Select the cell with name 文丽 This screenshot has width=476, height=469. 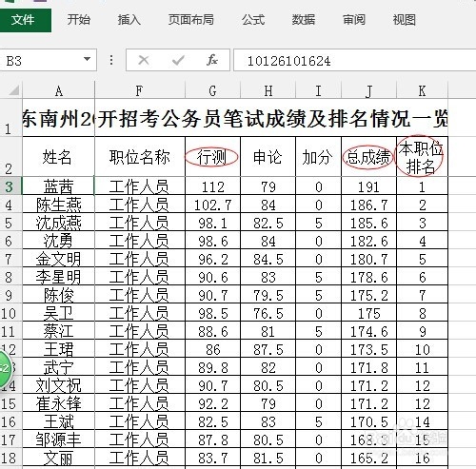(x=58, y=458)
